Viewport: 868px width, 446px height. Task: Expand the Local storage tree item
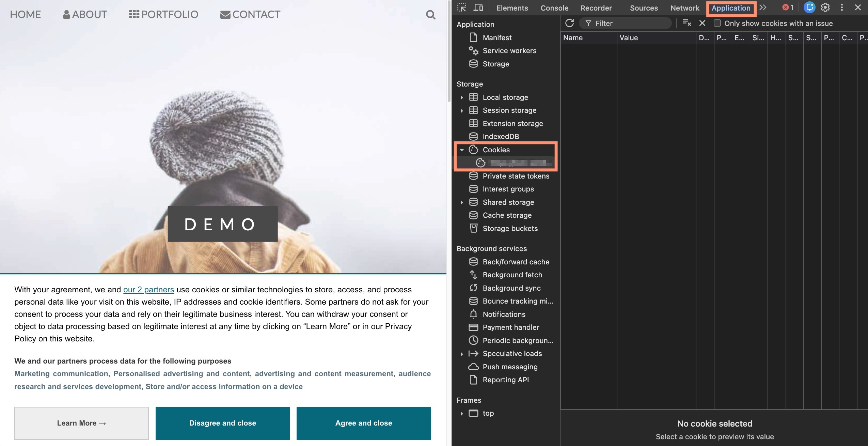(x=461, y=97)
